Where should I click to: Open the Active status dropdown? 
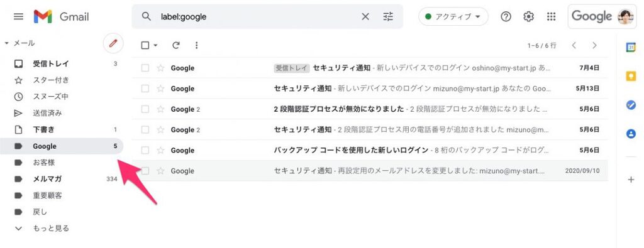tap(453, 16)
